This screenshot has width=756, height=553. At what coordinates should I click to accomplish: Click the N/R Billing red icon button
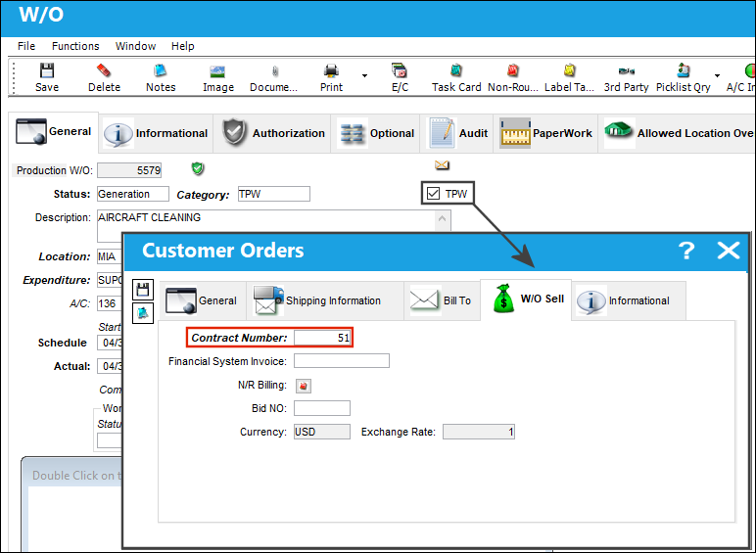[304, 386]
